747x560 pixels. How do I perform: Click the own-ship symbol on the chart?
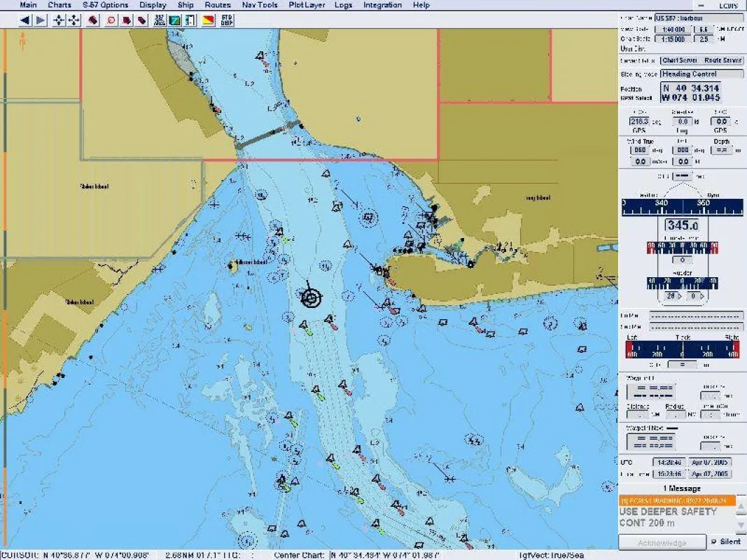point(311,297)
